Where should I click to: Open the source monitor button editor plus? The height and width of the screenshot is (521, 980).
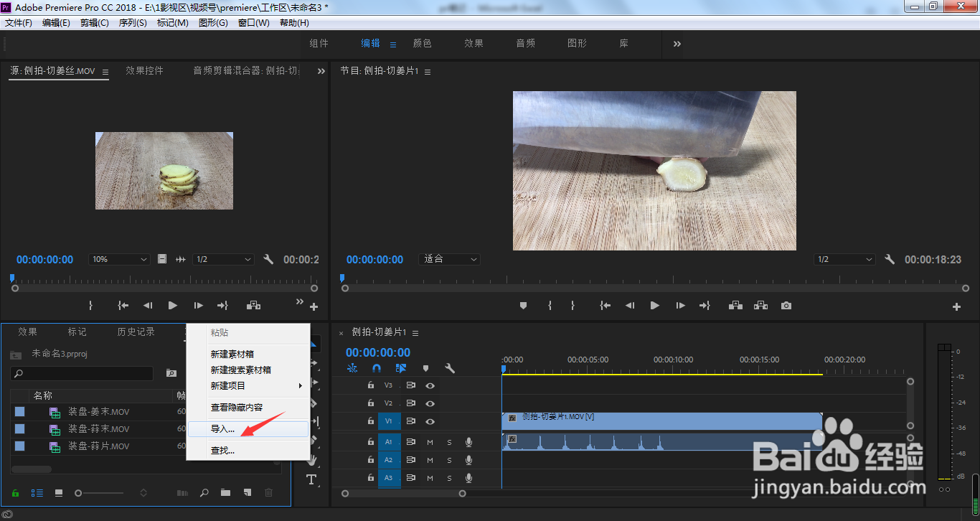pos(314,307)
